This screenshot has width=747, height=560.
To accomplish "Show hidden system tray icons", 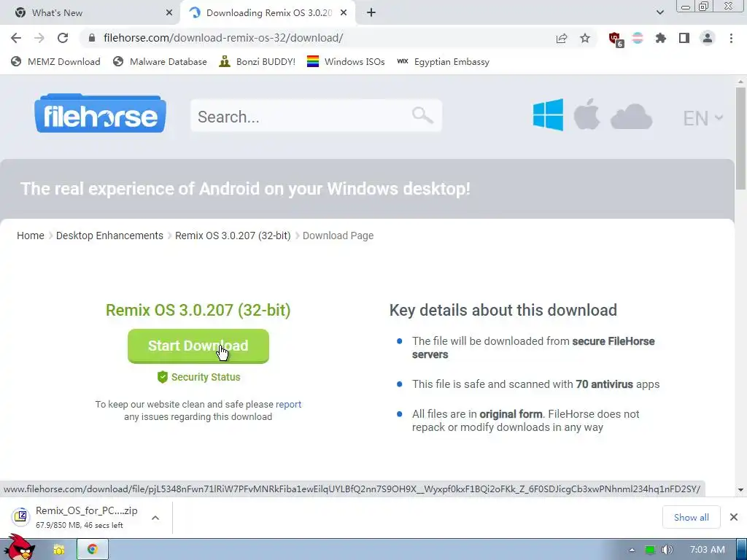I will tap(632, 550).
